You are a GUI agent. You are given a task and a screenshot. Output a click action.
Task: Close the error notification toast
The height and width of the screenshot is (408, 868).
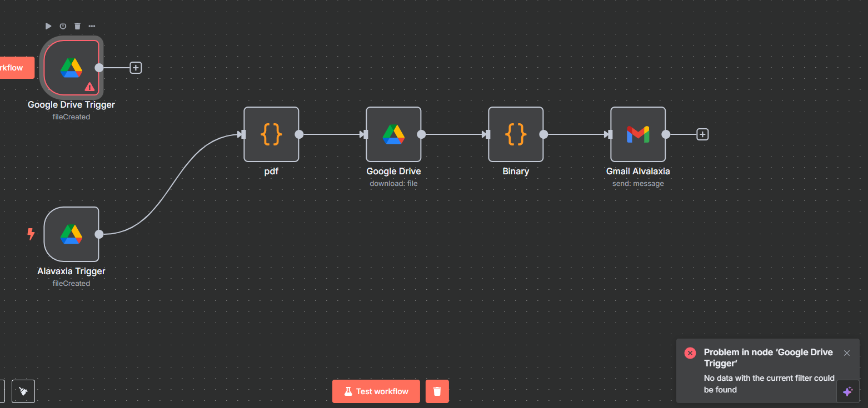pos(847,353)
